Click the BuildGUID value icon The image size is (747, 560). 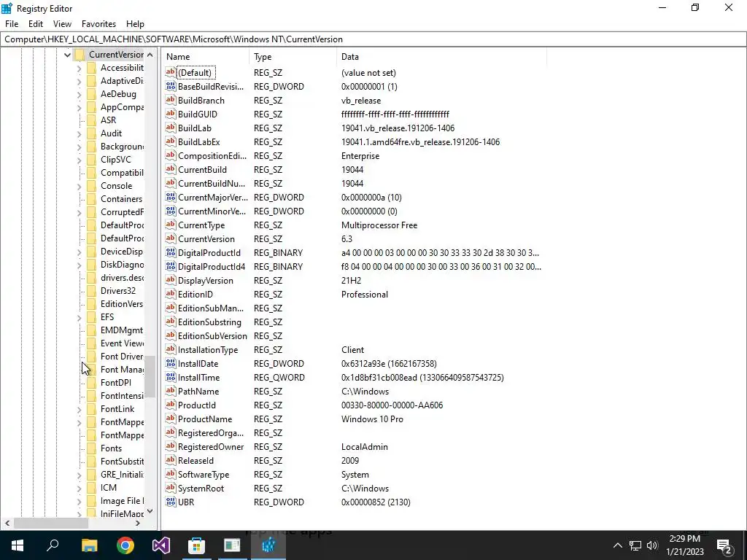click(171, 114)
